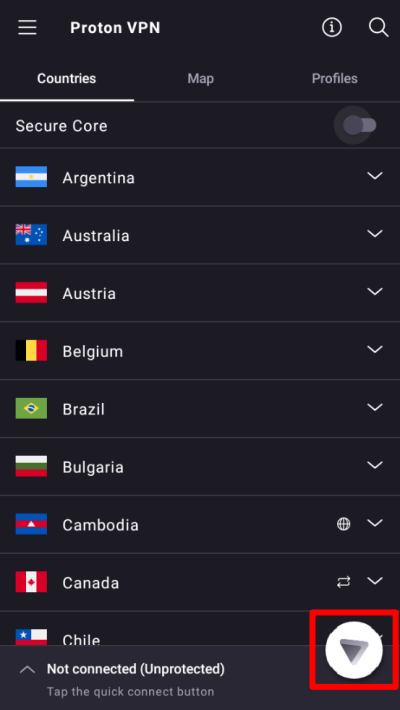Viewport: 400px width, 710px height.
Task: Tap the globe icon next to Cambodia
Action: pyautogui.click(x=343, y=524)
